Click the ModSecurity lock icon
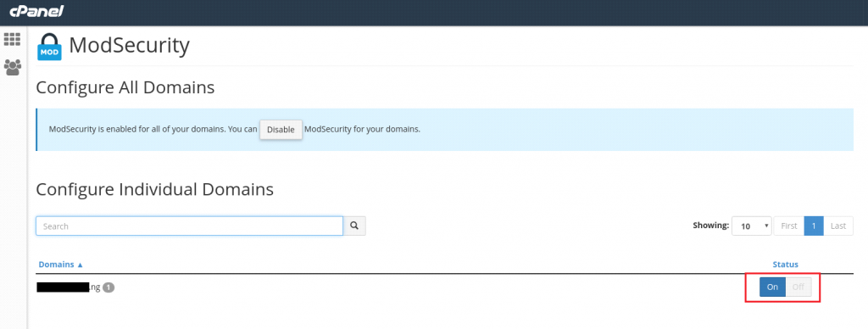This screenshot has height=329, width=868. pos(49,47)
